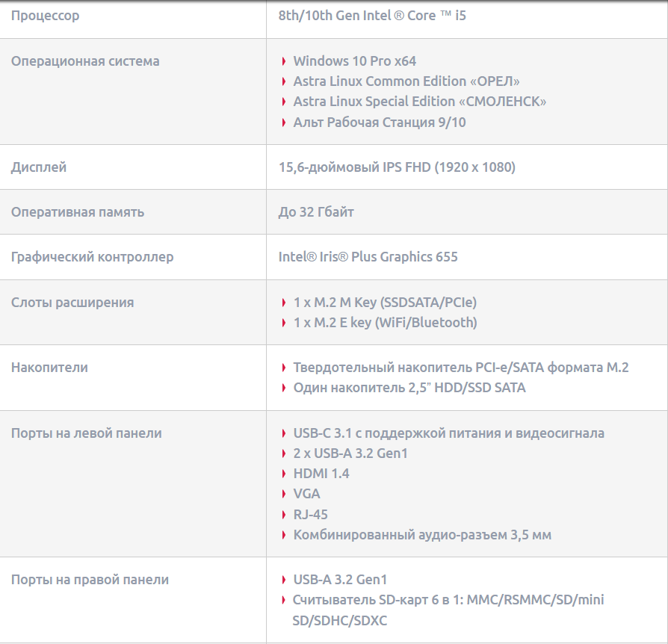Viewport: 668px width, 644px height.
Task: Click red bullet before Windows 10 Pro x64
Action: pyautogui.click(x=284, y=61)
